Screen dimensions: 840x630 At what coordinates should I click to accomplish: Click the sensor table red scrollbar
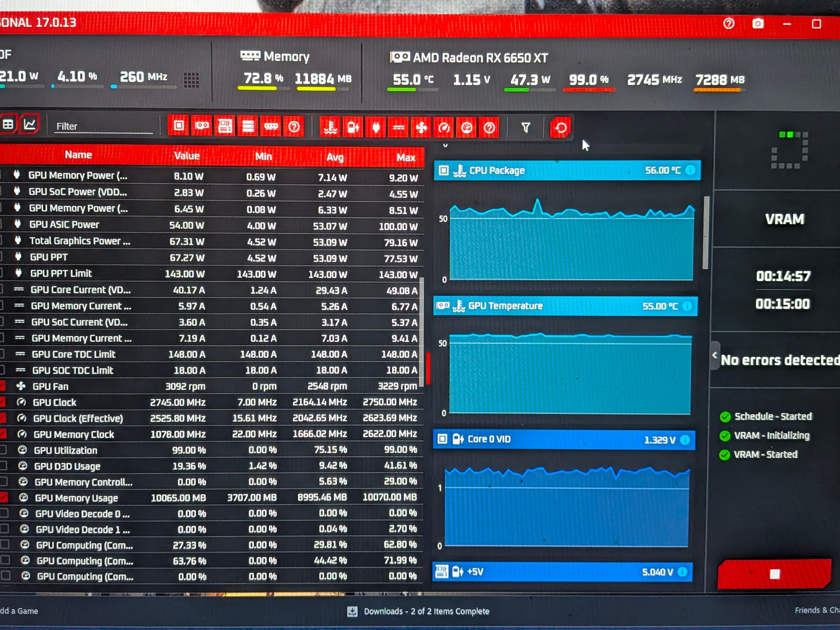pyautogui.click(x=428, y=368)
